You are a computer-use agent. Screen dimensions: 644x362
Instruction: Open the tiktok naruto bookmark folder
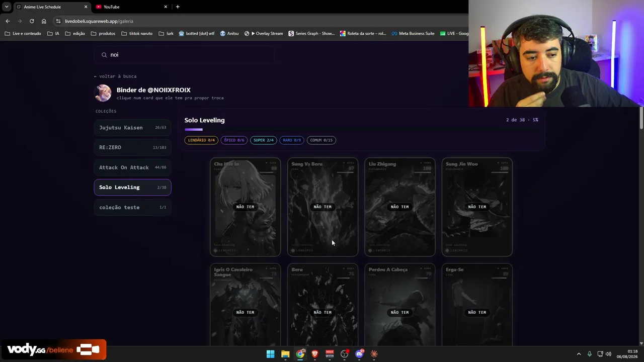coord(136,34)
